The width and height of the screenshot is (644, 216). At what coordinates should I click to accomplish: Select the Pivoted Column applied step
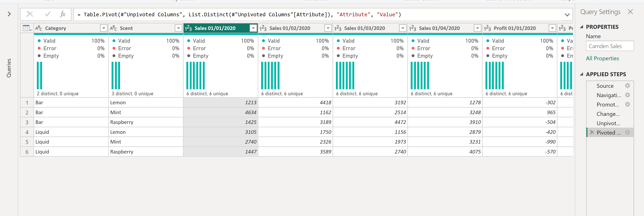click(x=610, y=132)
